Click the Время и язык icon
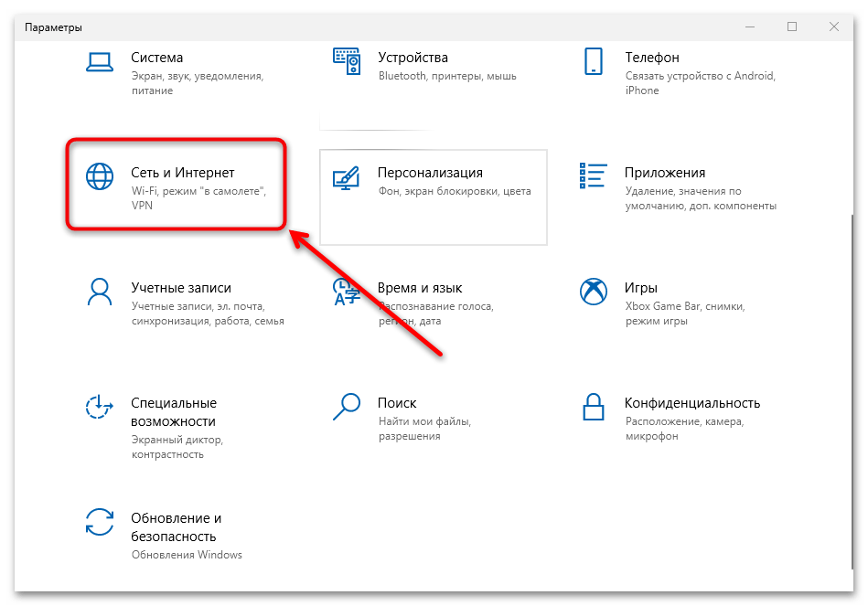This screenshot has height=606, width=868. click(346, 292)
